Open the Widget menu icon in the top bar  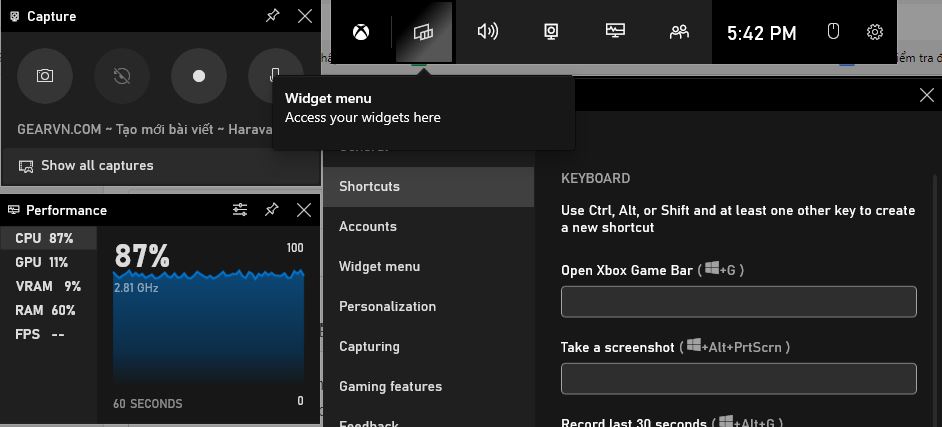pyautogui.click(x=424, y=32)
